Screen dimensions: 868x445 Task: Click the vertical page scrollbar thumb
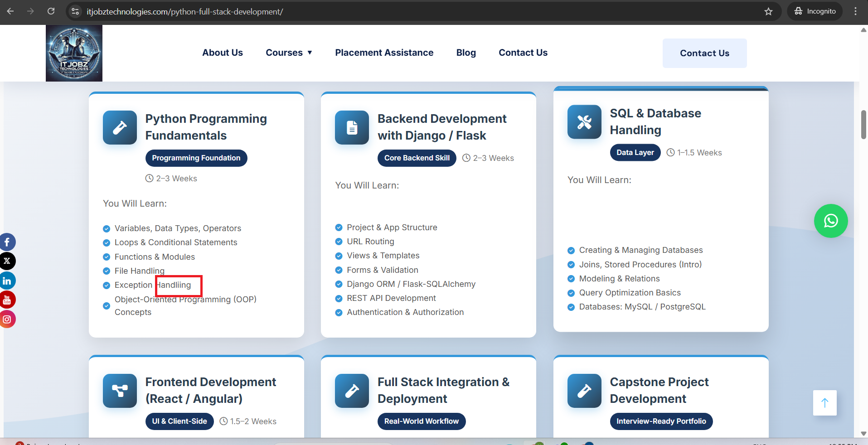coord(863,125)
